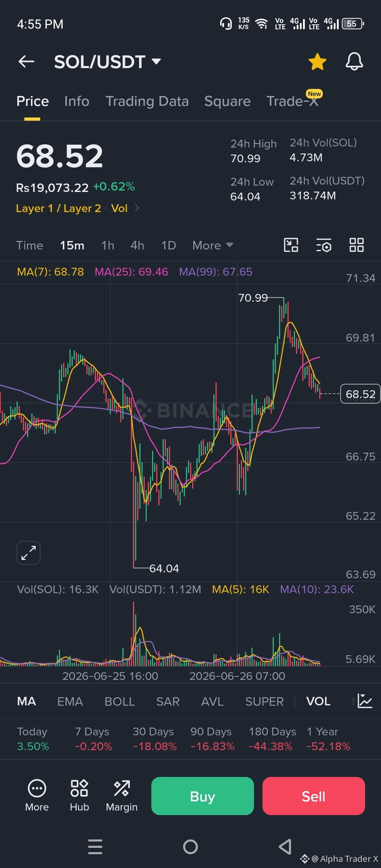Image resolution: width=381 pixels, height=868 pixels.
Task: Open the Trade-X tab
Action: pyautogui.click(x=293, y=101)
